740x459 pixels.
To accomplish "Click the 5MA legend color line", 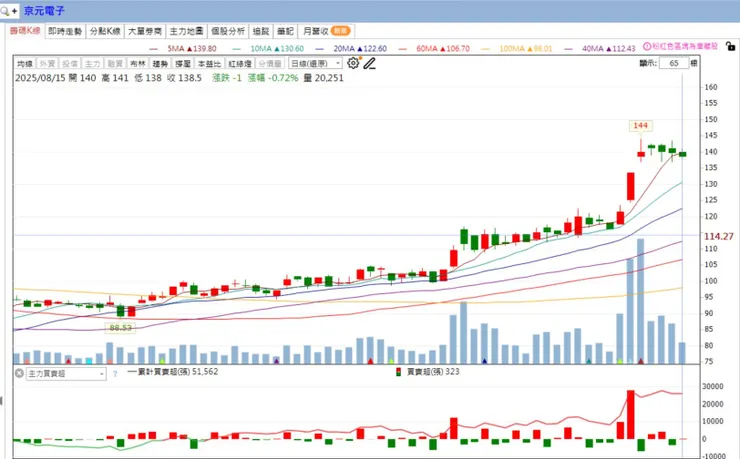I will coord(153,49).
